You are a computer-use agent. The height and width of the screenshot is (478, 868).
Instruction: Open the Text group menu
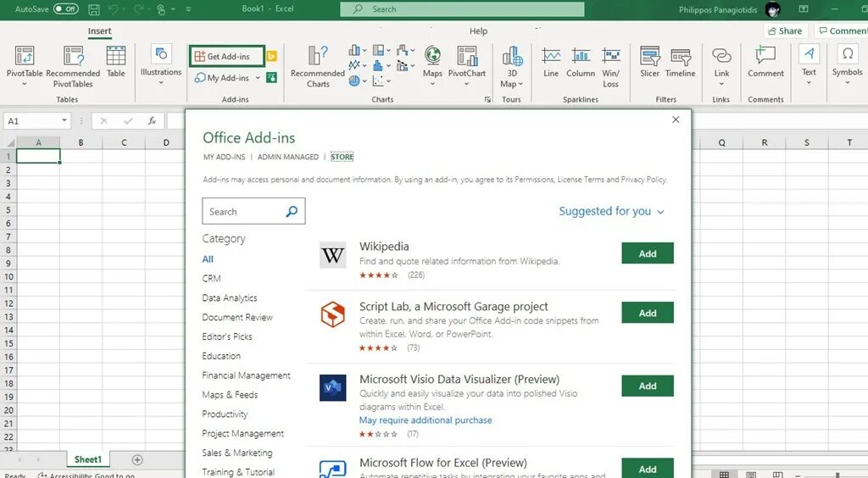[809, 64]
